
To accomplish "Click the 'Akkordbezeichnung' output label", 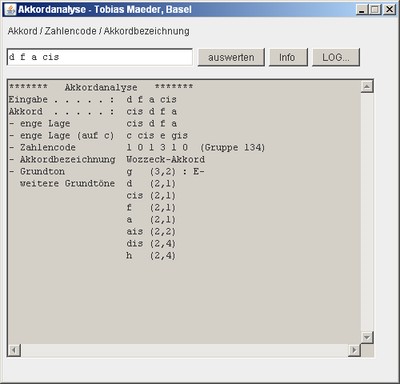I will pos(68,159).
